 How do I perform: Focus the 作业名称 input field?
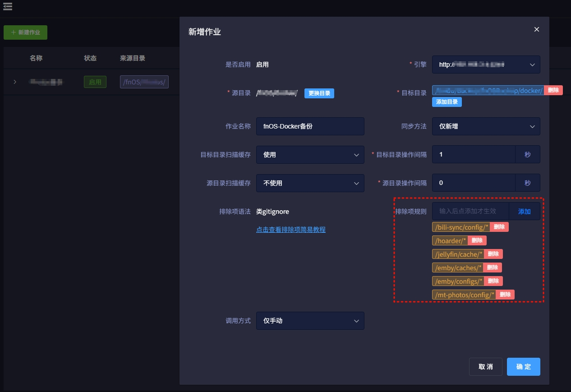click(x=310, y=126)
